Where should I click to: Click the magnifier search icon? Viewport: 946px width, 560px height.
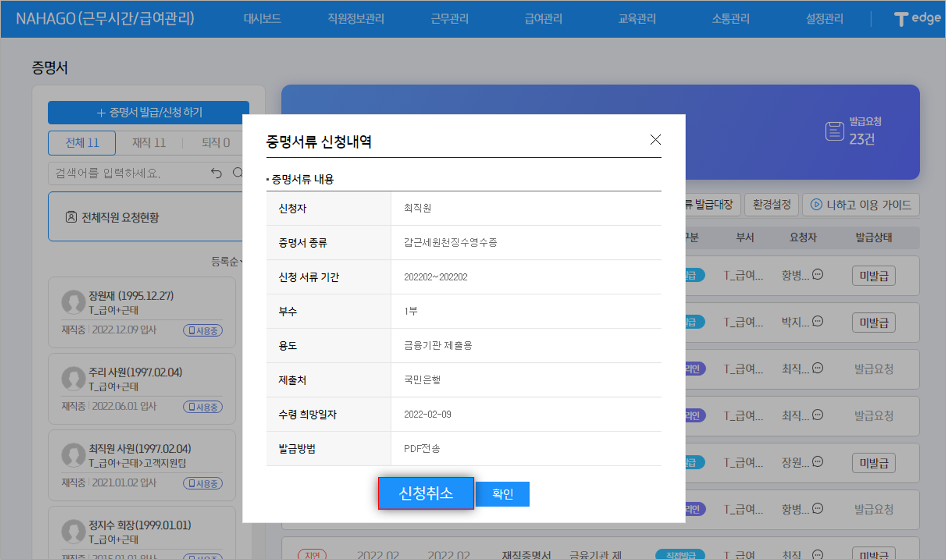coord(237,173)
